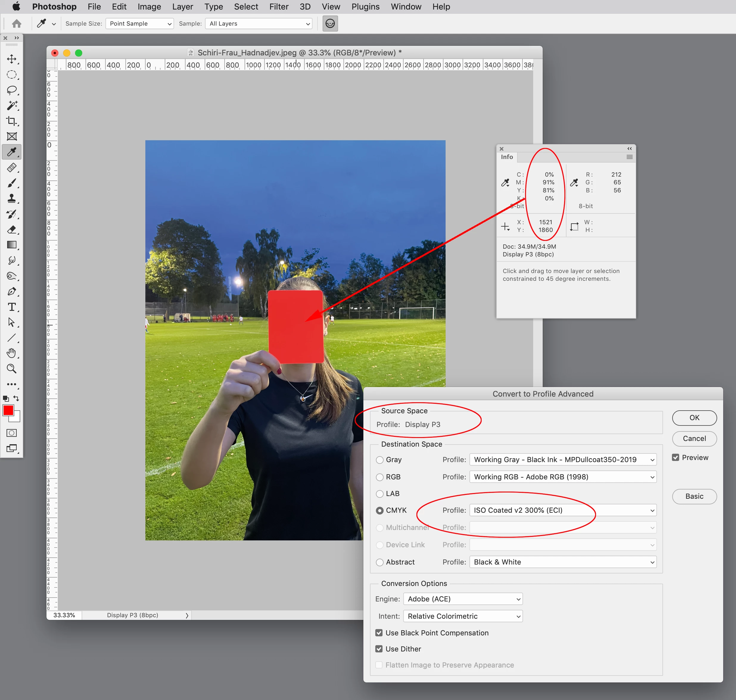The width and height of the screenshot is (736, 700).
Task: Open the Filter menu
Action: pyautogui.click(x=279, y=7)
